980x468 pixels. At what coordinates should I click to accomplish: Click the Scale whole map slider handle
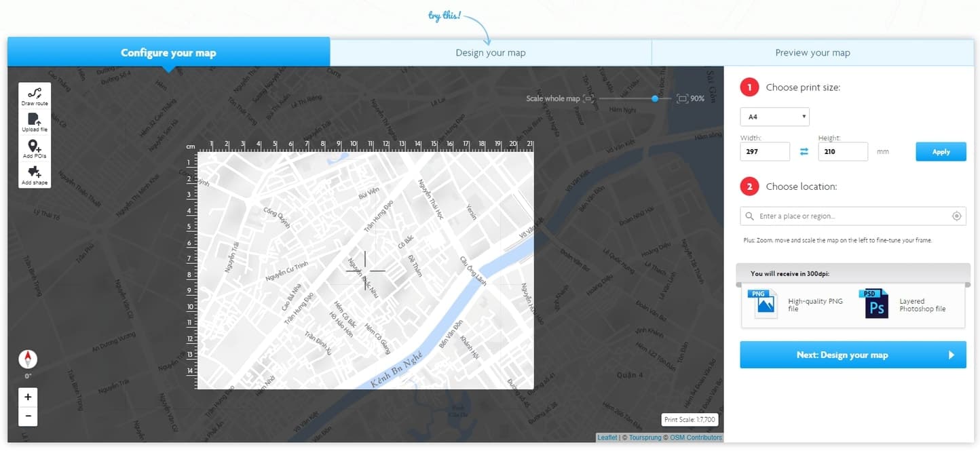[x=655, y=99]
